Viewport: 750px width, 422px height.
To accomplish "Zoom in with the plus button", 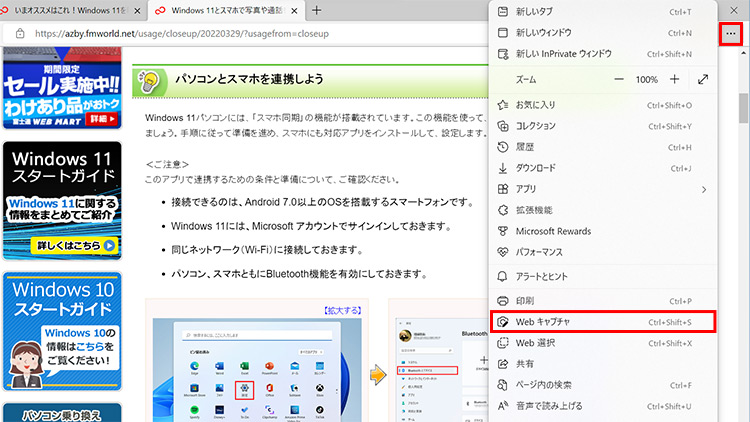I will tap(675, 79).
